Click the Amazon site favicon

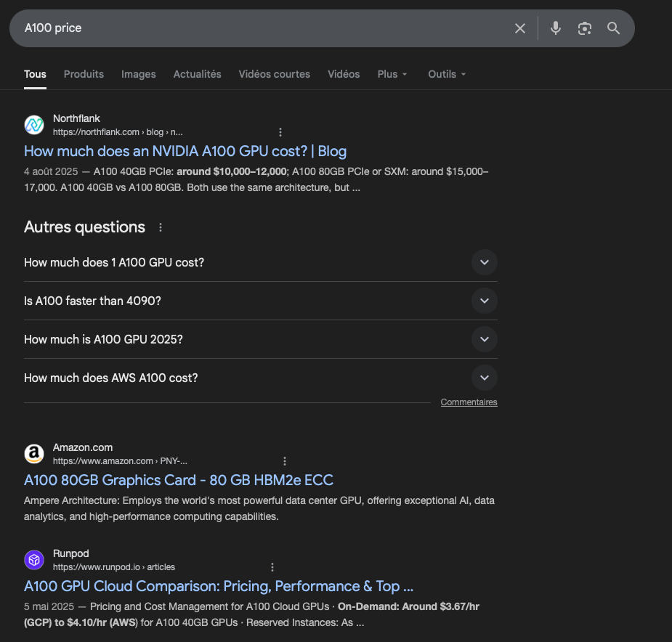coord(34,454)
